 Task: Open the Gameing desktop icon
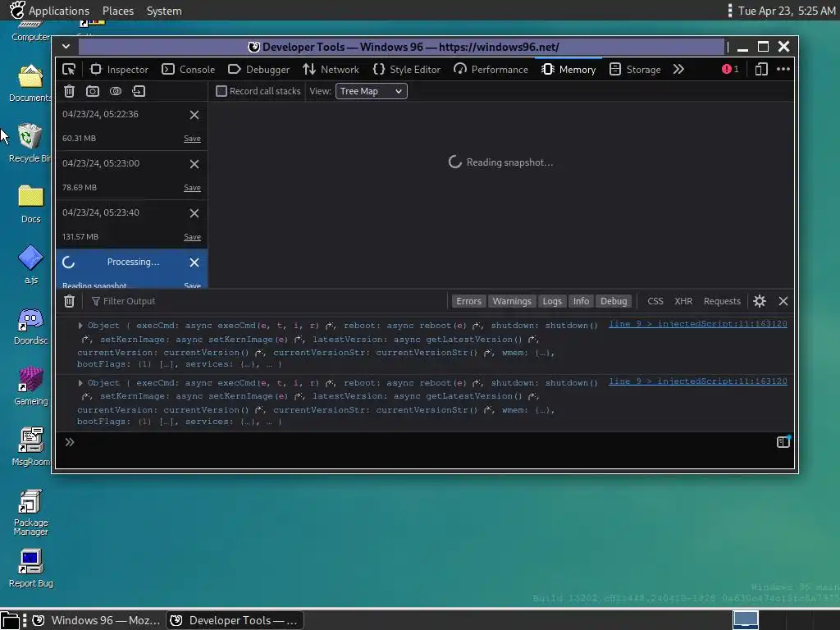(x=30, y=386)
